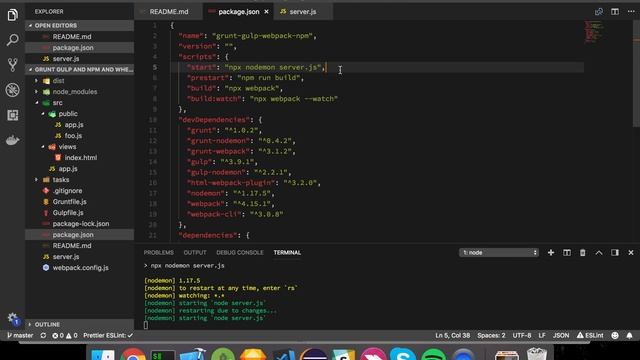640x360 pixels.
Task: Open package-lock.json in the explorer
Action: point(81,224)
